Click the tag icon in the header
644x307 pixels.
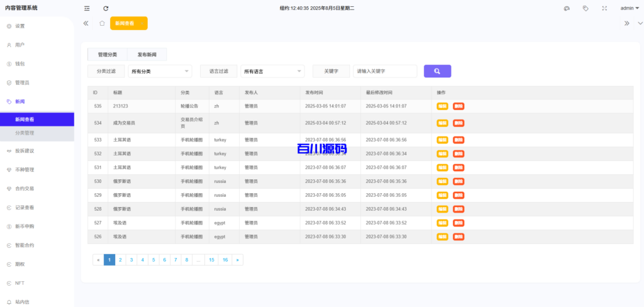(586, 8)
